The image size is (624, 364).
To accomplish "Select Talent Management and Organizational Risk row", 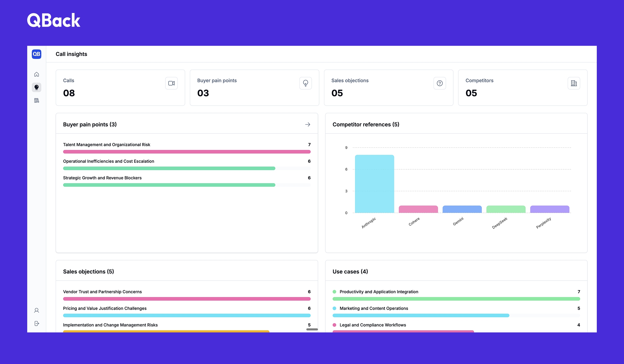I will 107,145.
